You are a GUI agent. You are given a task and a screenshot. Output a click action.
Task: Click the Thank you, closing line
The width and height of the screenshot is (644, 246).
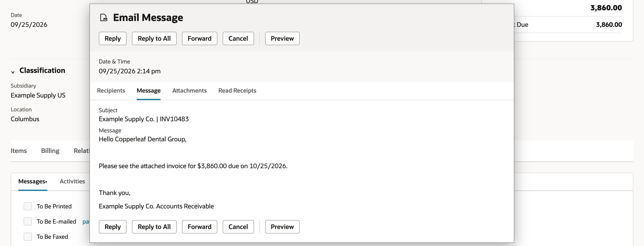[x=114, y=193]
